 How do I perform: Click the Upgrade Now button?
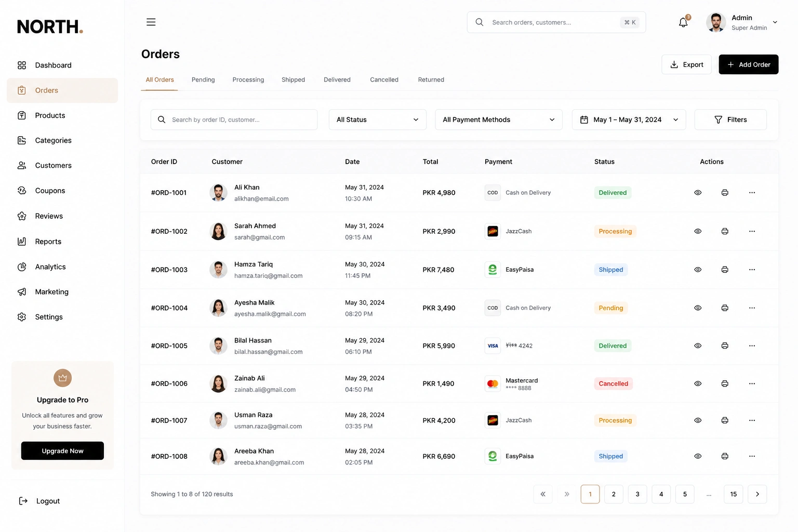pyautogui.click(x=62, y=451)
